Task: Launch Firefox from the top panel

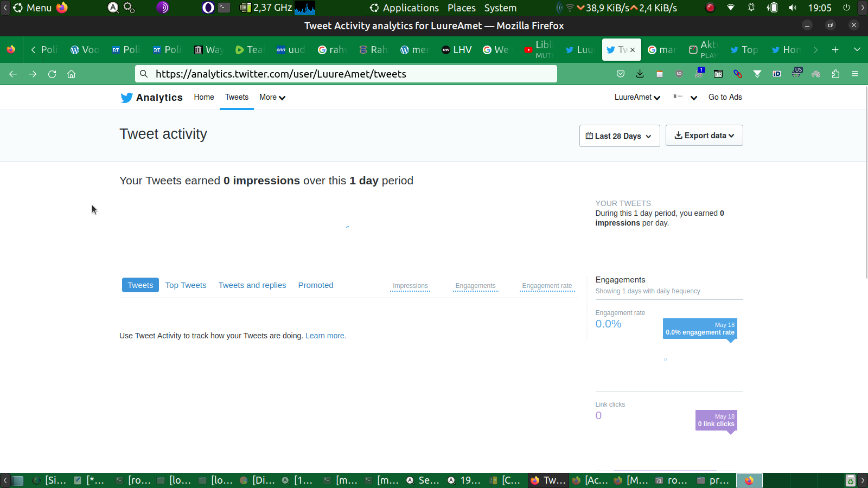Action: (62, 8)
